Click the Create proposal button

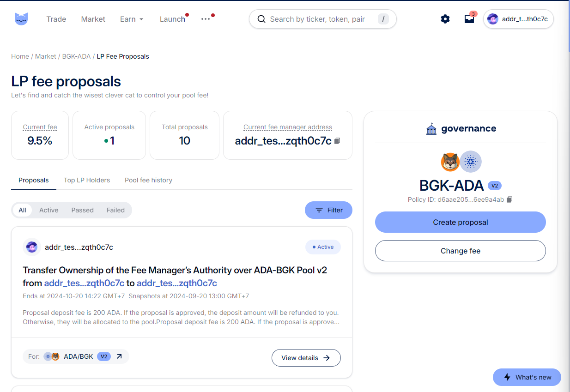[x=460, y=222]
